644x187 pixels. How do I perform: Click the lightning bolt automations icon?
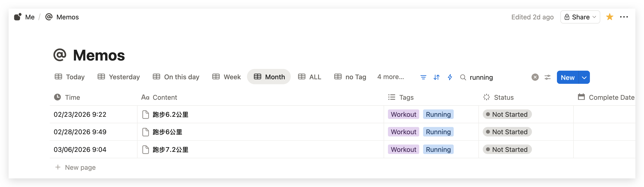click(450, 77)
